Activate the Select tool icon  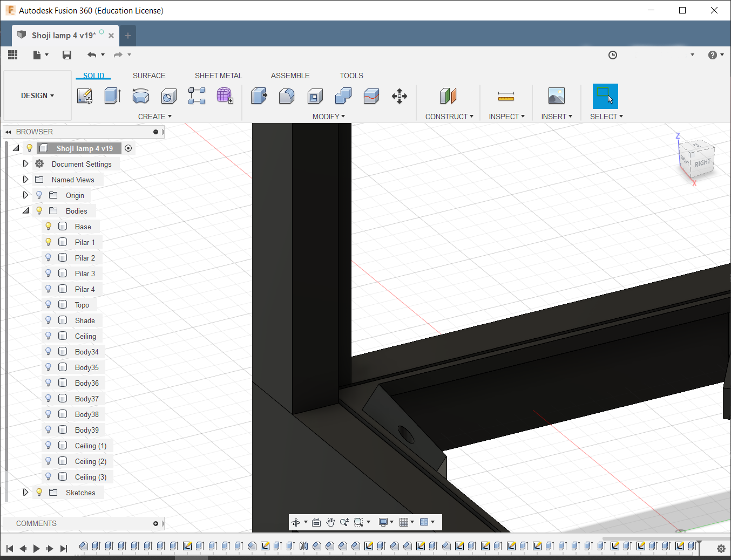(x=605, y=96)
